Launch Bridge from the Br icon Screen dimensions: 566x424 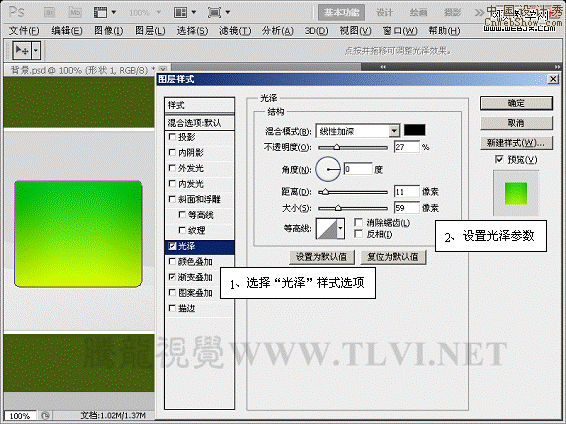pos(49,12)
